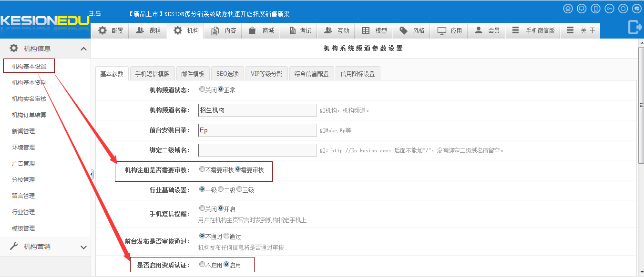
Task: Click the 绑定二级域名 input field
Action: (257, 150)
